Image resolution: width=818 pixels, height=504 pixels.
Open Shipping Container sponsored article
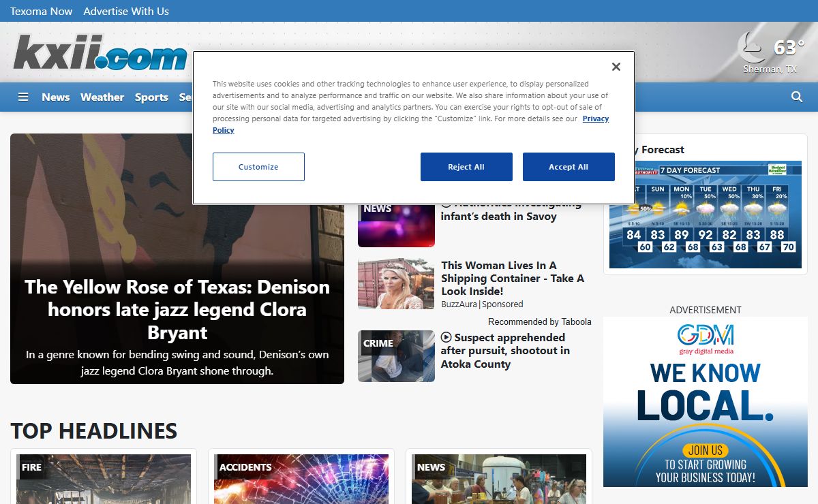click(x=513, y=278)
